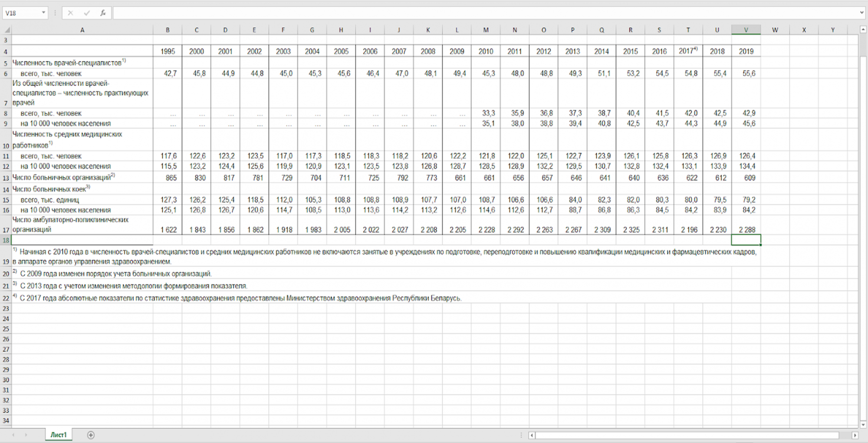Image resolution: width=868 pixels, height=443 pixels.
Task: Click the value 127,3 in row 15
Action: [168, 200]
